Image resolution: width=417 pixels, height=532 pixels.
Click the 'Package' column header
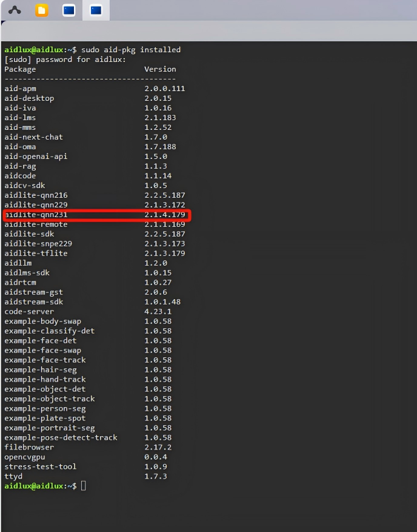[20, 69]
